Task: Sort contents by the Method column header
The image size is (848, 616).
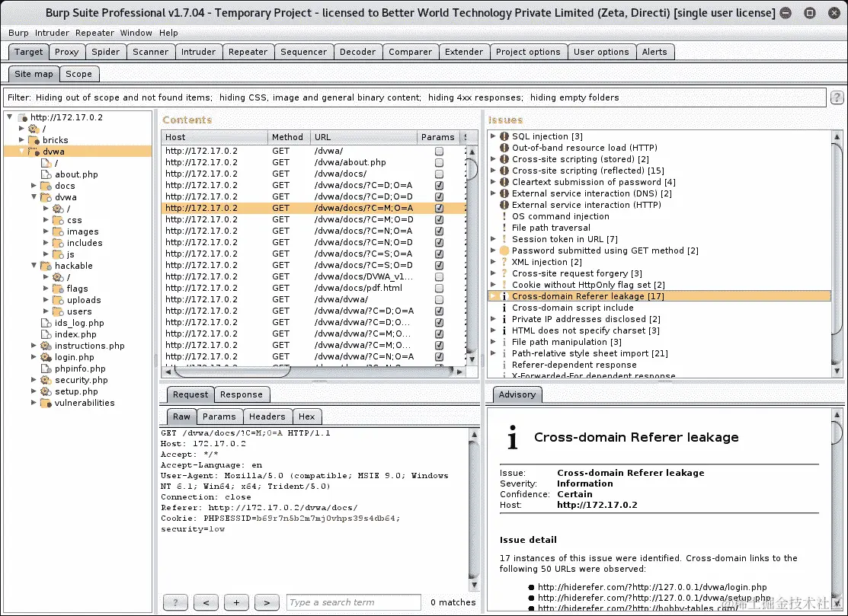Action: tap(289, 137)
